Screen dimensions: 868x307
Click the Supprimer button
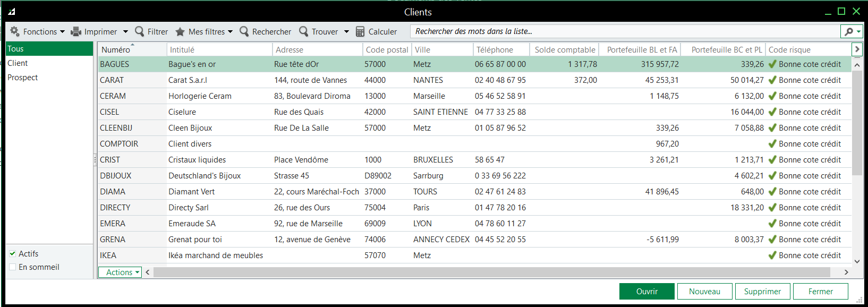pos(763,292)
